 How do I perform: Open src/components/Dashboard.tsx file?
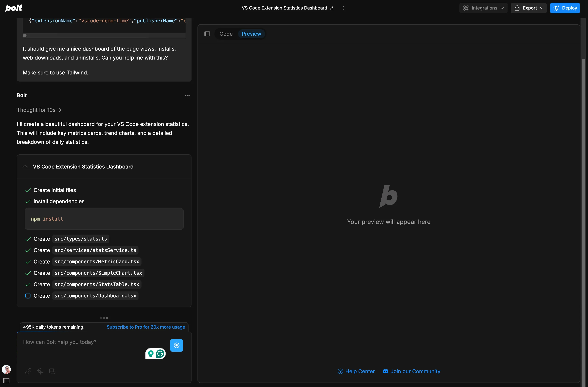95,296
